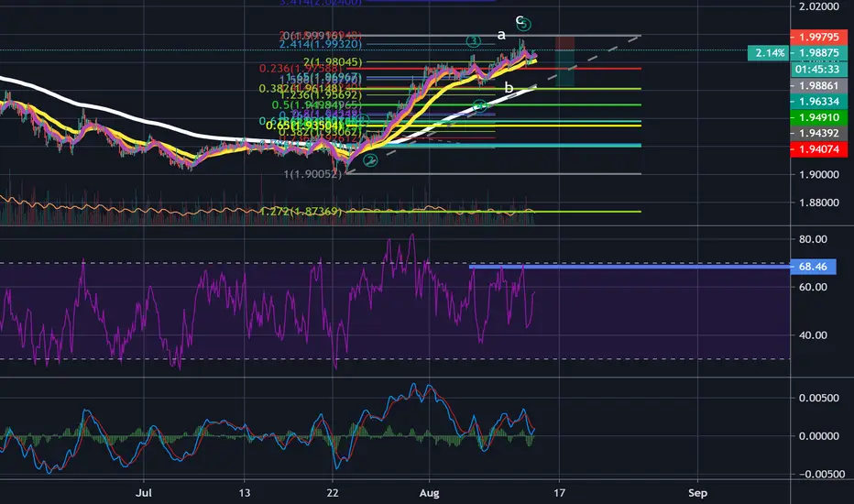This screenshot has height=504, width=854.
Task: Select the wave label 'a' on the chart
Action: tap(501, 36)
